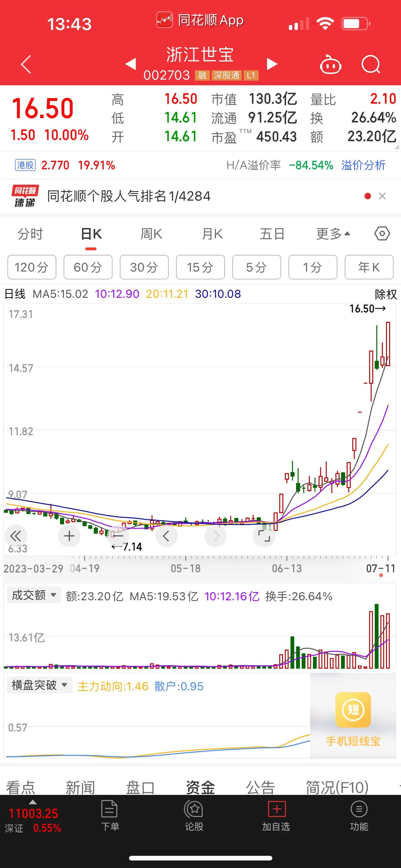Select the 月K tab

tap(212, 234)
